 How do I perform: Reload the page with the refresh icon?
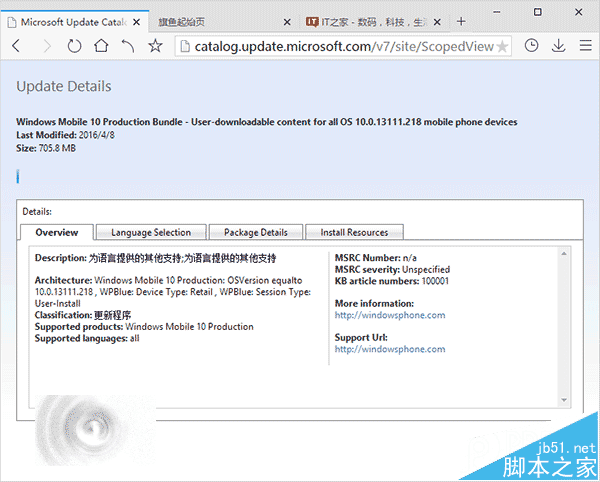[74, 46]
